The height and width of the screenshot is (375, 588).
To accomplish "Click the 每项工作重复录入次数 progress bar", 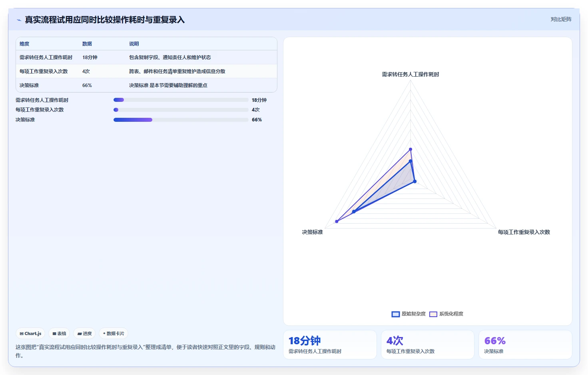I will pyautogui.click(x=181, y=110).
